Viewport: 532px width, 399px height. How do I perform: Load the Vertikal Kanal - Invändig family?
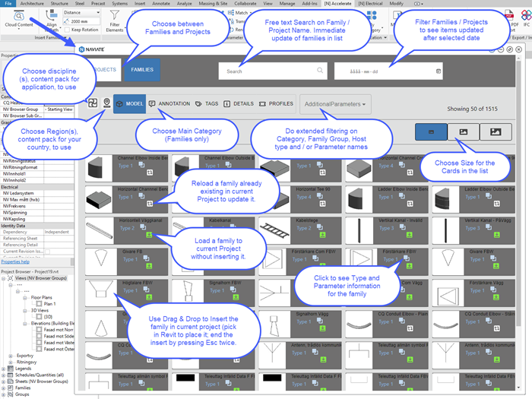click(410, 235)
